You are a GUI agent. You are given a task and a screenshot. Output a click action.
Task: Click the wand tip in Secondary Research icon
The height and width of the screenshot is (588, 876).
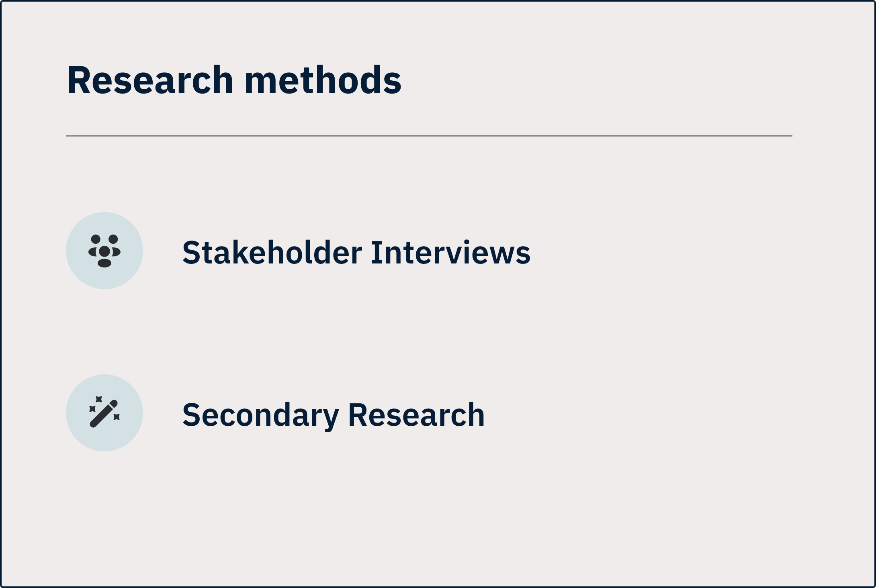(114, 403)
